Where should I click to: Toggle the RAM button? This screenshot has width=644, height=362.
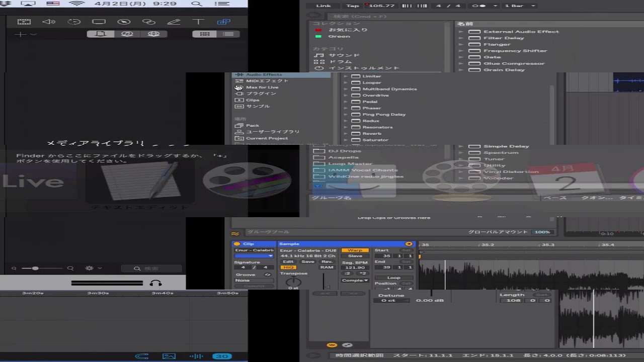click(327, 267)
